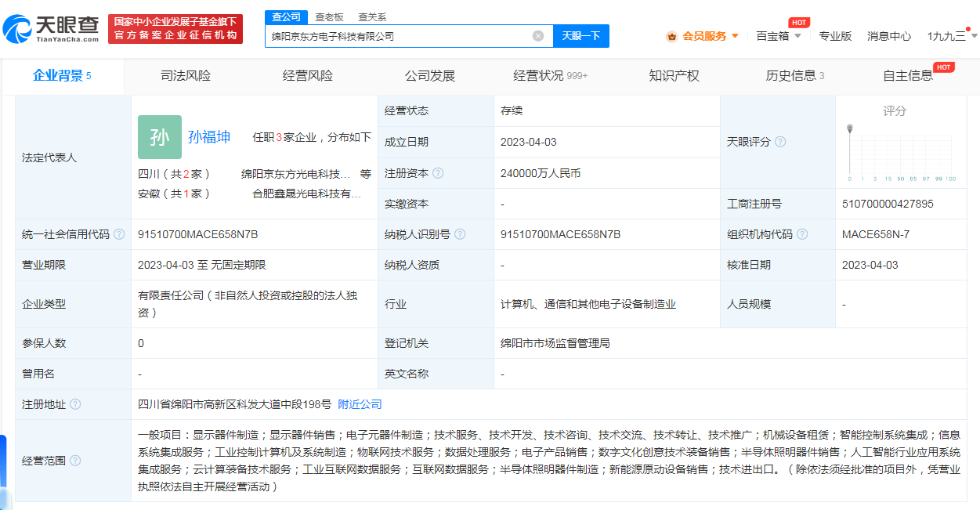Click the 孙 avatar thumbnail
The image size is (980, 510).
tap(160, 137)
